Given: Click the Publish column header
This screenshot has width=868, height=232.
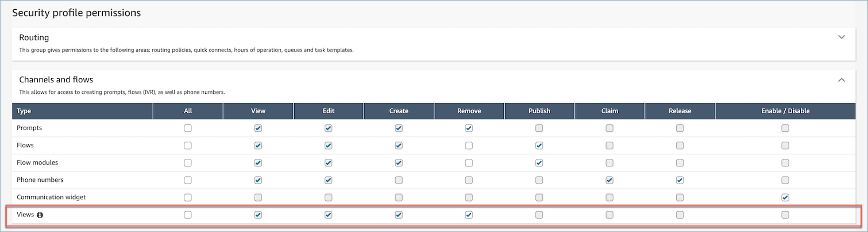Looking at the screenshot, I should click(539, 111).
